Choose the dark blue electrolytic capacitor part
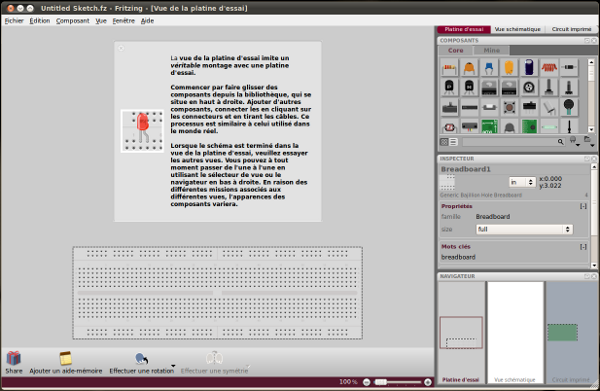 [529, 68]
